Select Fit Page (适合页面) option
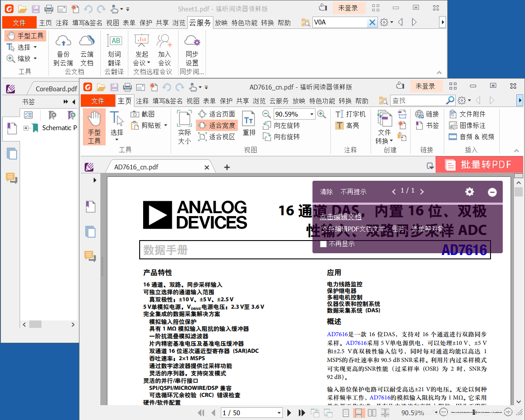Viewport: 525px width, 420px height. (x=217, y=114)
